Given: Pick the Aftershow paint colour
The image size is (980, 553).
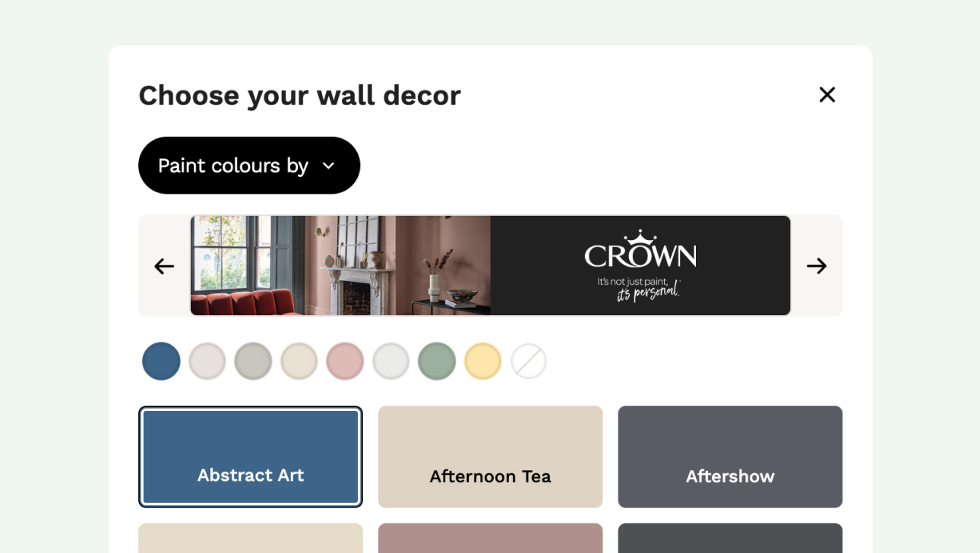Looking at the screenshot, I should point(730,457).
